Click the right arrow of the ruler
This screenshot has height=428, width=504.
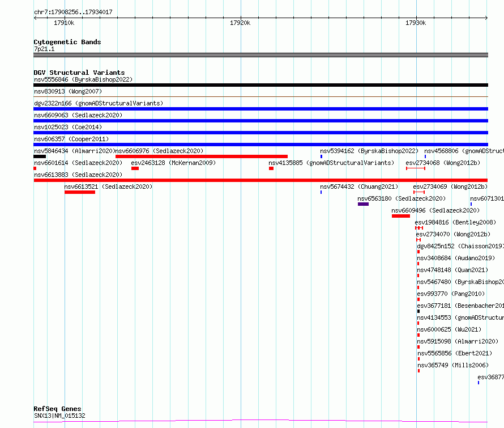pos(486,18)
